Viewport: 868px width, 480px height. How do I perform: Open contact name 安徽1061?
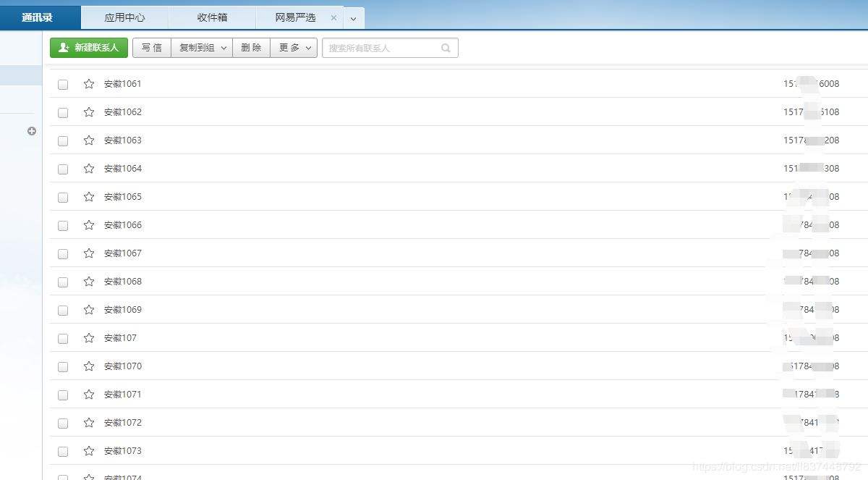click(x=123, y=84)
